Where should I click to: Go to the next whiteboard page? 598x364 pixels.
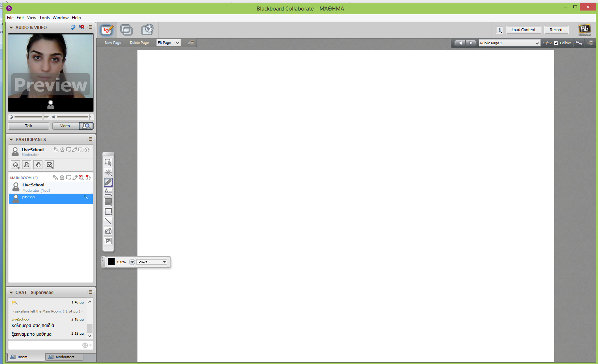click(471, 43)
